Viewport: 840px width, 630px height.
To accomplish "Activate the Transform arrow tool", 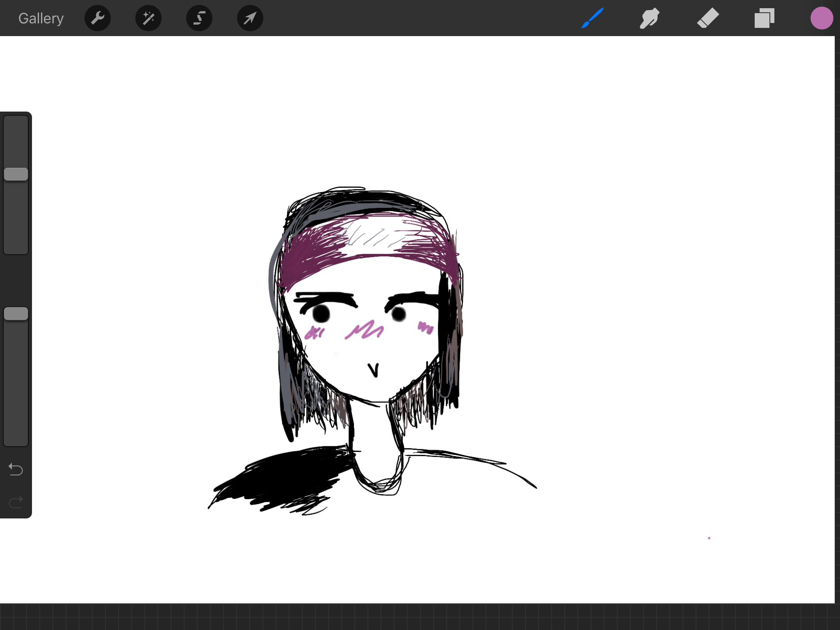I will pyautogui.click(x=250, y=18).
